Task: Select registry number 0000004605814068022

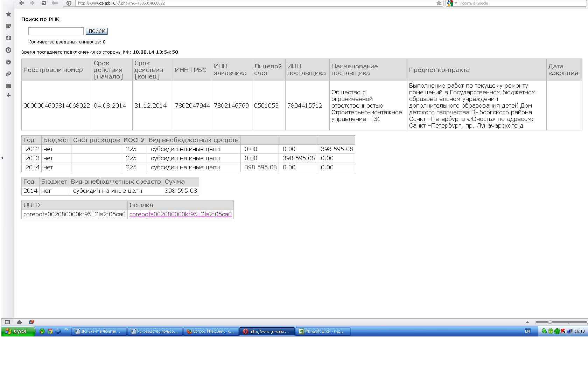Action: 57,105
